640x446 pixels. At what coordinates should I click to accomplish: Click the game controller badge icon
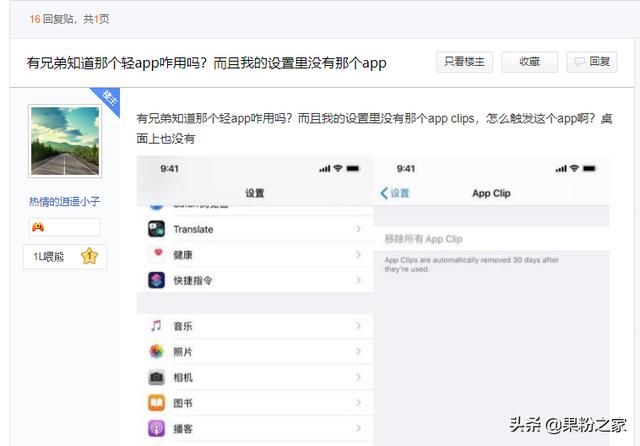pos(38,227)
